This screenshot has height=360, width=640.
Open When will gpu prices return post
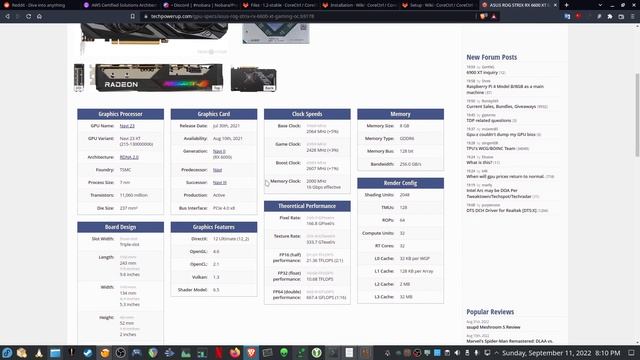coord(505,176)
